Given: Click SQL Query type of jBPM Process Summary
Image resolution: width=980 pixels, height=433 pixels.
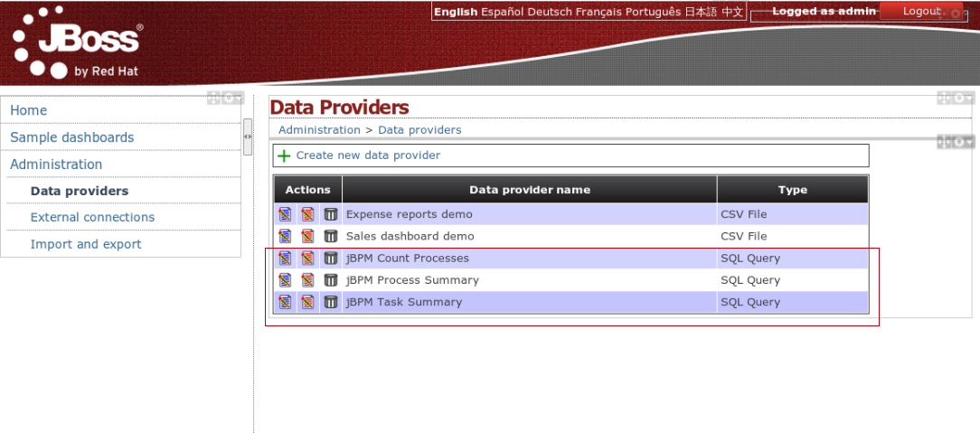Looking at the screenshot, I should tap(750, 280).
